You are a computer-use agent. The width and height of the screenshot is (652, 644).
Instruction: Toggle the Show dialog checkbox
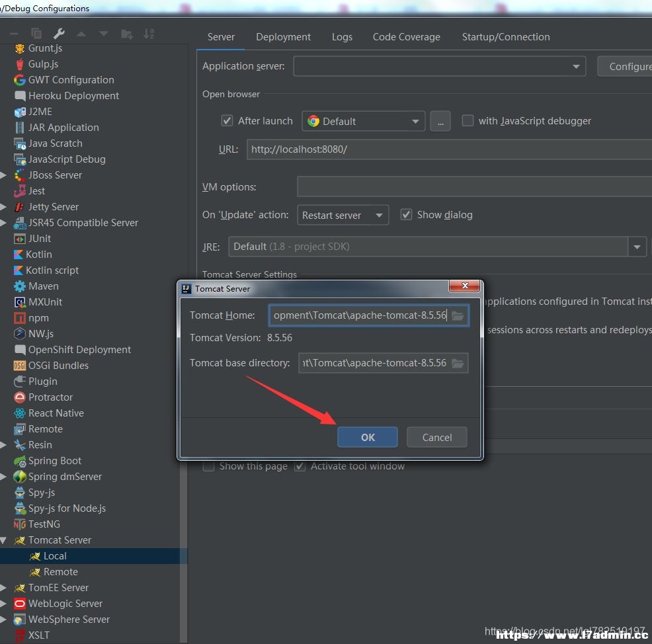click(x=406, y=215)
